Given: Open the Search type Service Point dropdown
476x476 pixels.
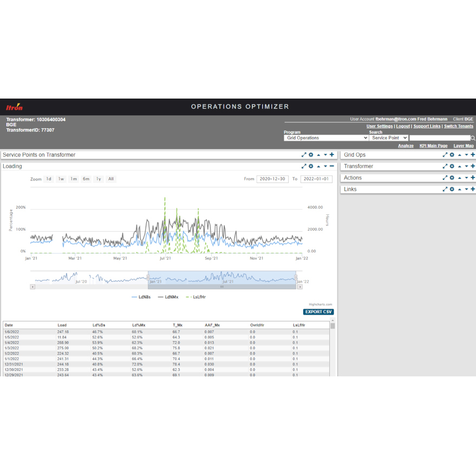Looking at the screenshot, I should 389,138.
